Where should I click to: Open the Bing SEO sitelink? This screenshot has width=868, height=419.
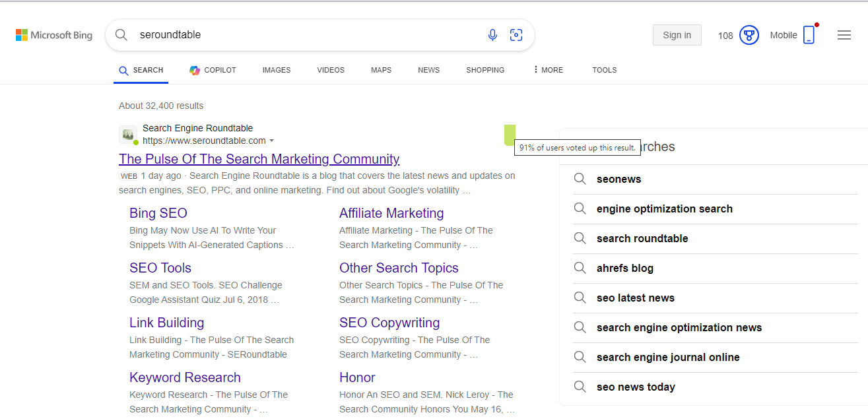coord(158,213)
